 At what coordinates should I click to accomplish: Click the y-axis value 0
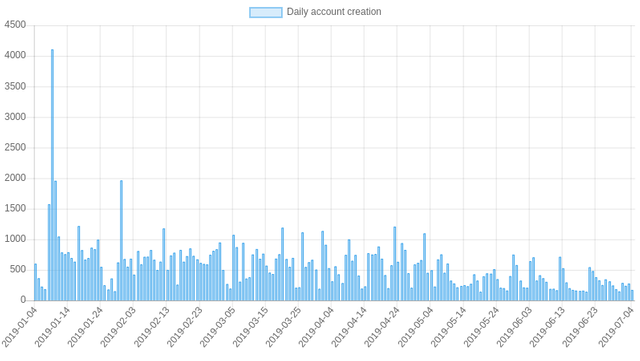(x=23, y=300)
